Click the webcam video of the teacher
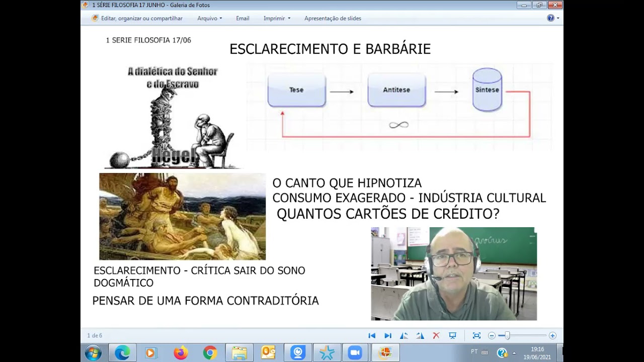Viewport: 644px width, 362px height. (454, 274)
